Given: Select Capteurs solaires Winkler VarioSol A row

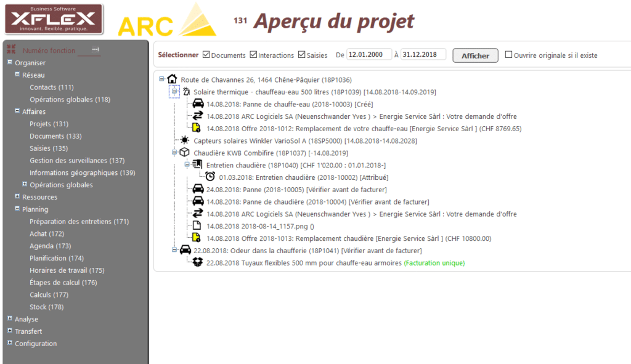Looking at the screenshot, I should click(x=305, y=141).
